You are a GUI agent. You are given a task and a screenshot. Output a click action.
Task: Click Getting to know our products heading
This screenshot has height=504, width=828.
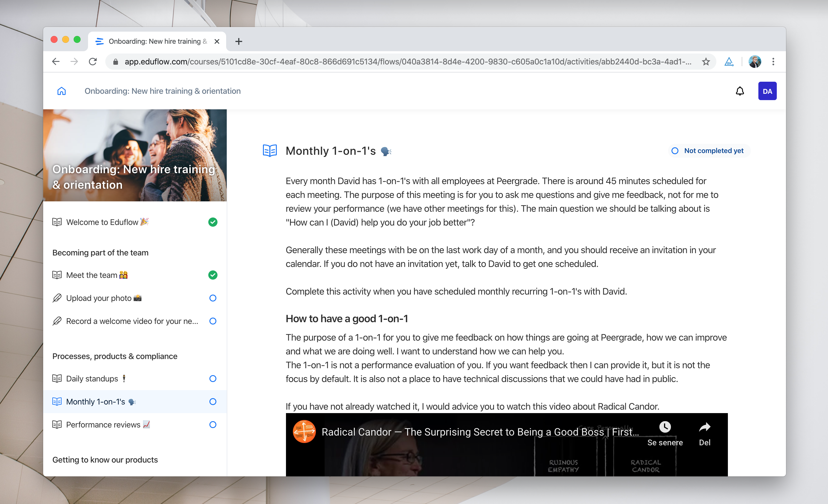coord(105,460)
